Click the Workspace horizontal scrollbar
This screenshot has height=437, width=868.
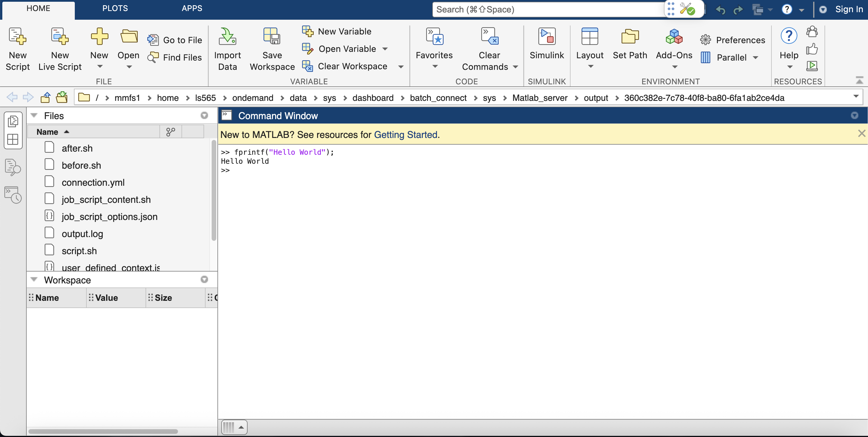click(103, 431)
